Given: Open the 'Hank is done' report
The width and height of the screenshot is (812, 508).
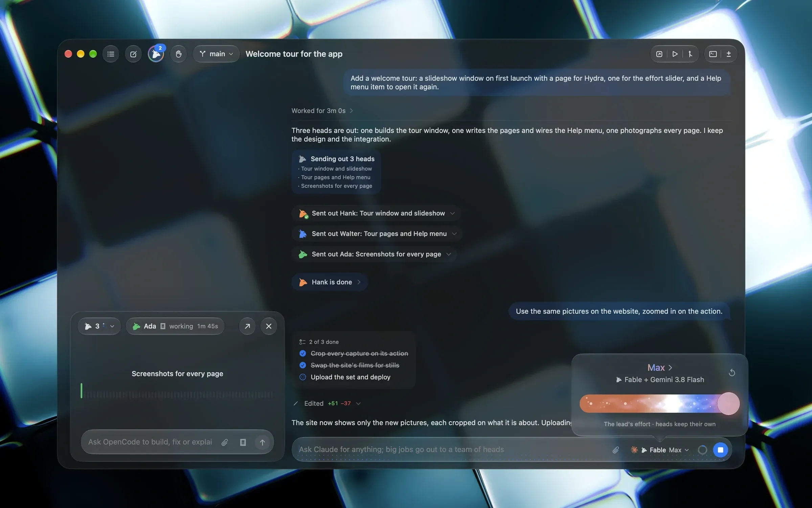Looking at the screenshot, I should (x=330, y=282).
